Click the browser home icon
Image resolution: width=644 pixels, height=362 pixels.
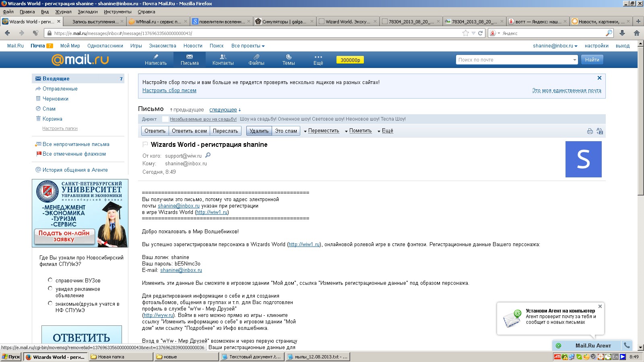click(x=637, y=33)
